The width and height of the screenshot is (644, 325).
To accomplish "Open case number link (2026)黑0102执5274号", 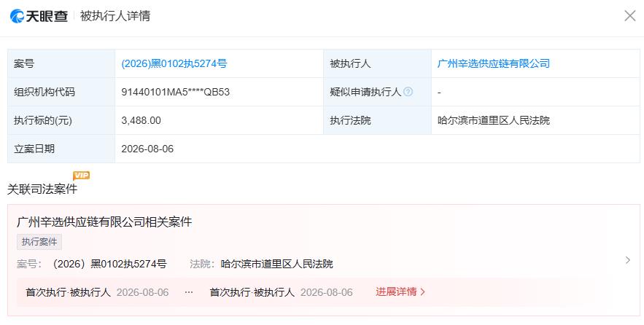I will click(x=174, y=63).
